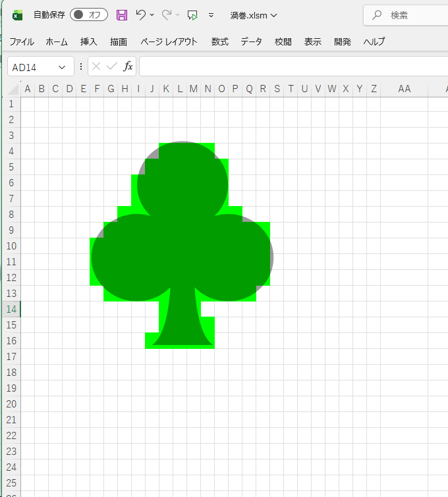
Task: Click the Cancel X icon in formula bar
Action: tap(96, 66)
